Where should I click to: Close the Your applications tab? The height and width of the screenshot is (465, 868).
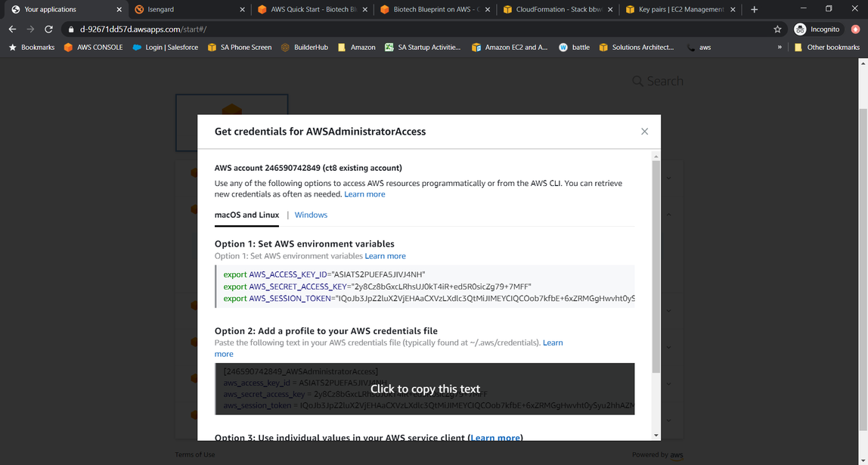[119, 9]
